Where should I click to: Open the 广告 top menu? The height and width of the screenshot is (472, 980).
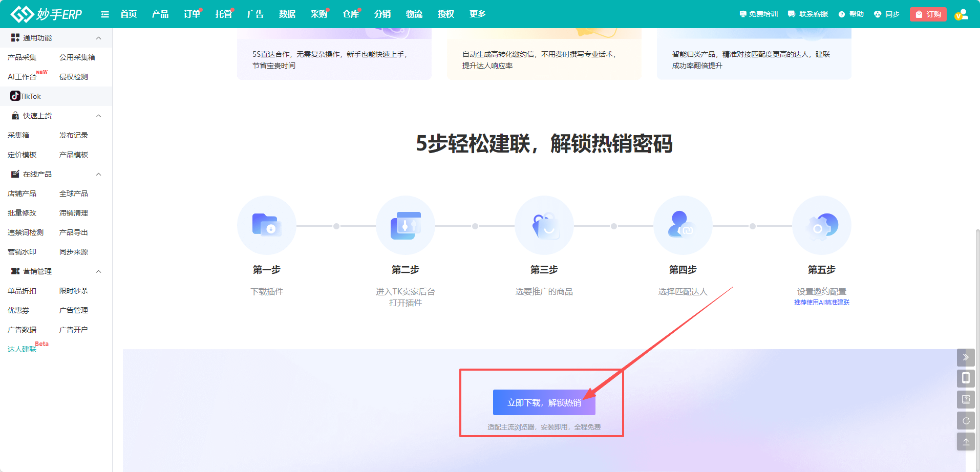tap(255, 14)
